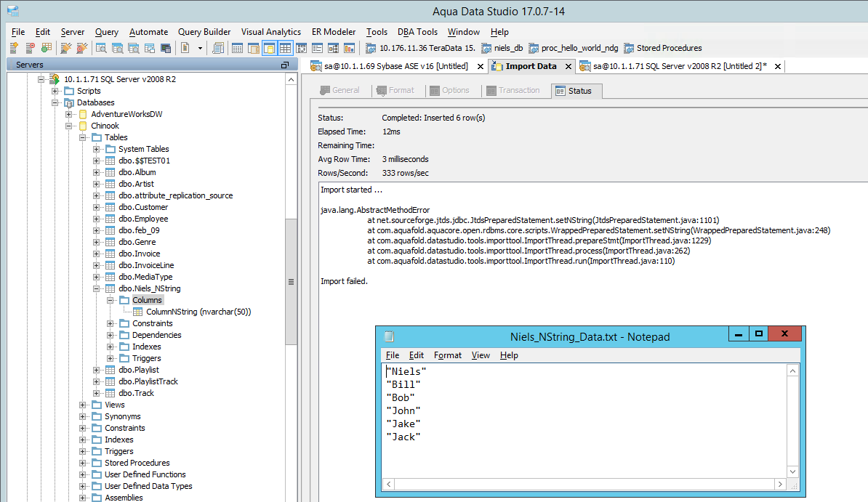
Task: Open the Stored Procedures toolbar shortcut
Action: pos(662,48)
